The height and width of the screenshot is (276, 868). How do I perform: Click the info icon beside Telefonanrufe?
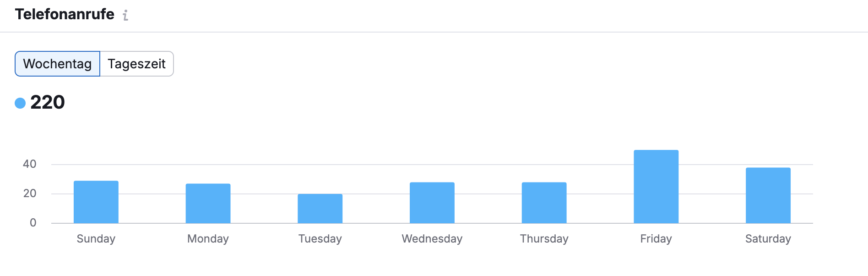pos(125,15)
